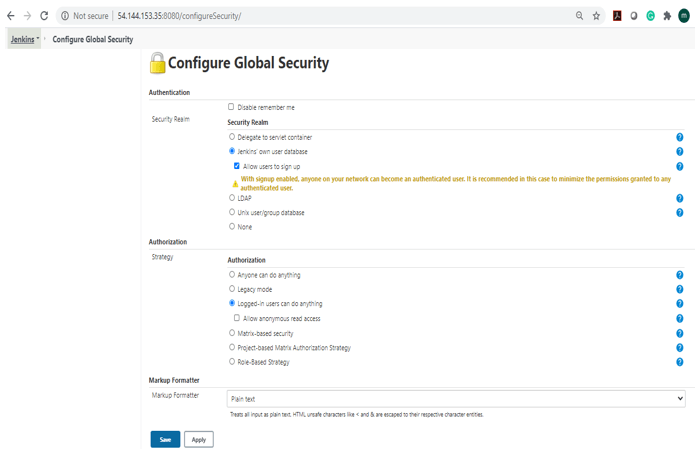Expand Jenkins breadcrumb dropdown arrow
This screenshot has height=461, width=697.
38,39
